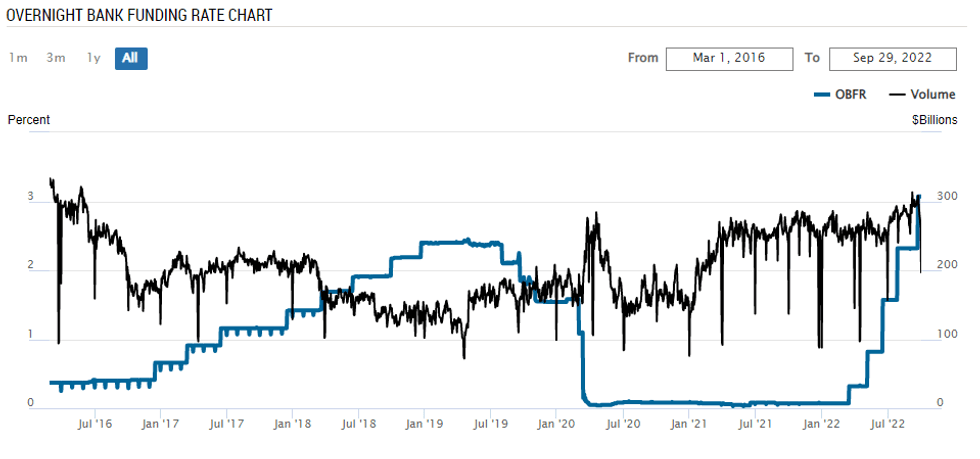Image resolution: width=980 pixels, height=459 pixels.
Task: Click the Jul '16 axis marker
Action: point(95,425)
